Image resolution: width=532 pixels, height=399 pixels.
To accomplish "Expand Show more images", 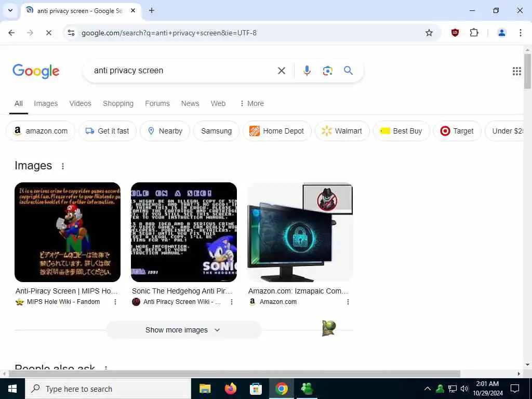I will point(183,330).
